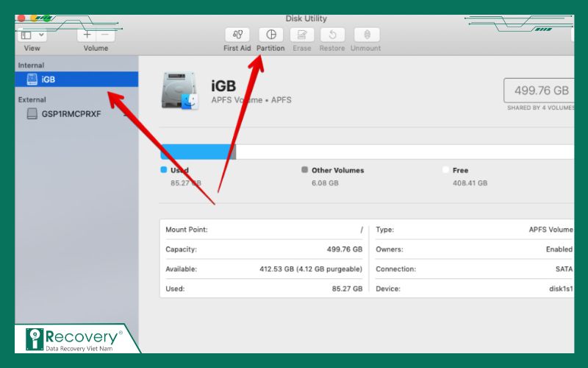This screenshot has height=368, width=588.
Task: Open the Partition tool
Action: pos(270,35)
